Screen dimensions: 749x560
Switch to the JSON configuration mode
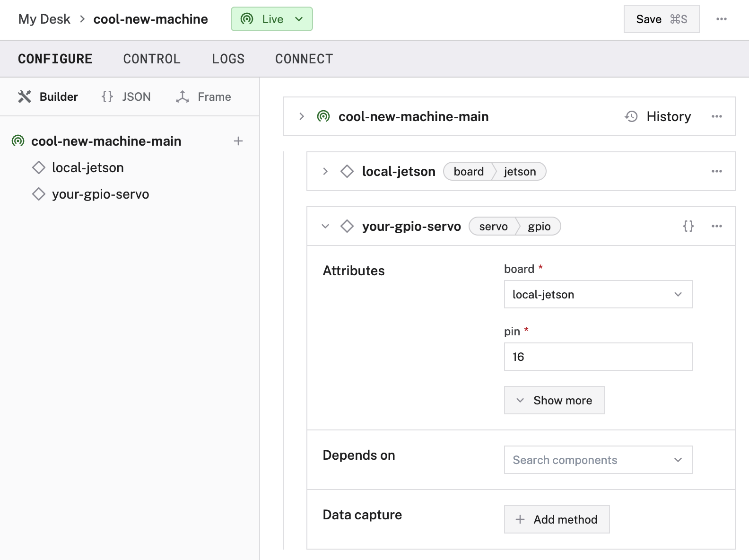point(126,97)
